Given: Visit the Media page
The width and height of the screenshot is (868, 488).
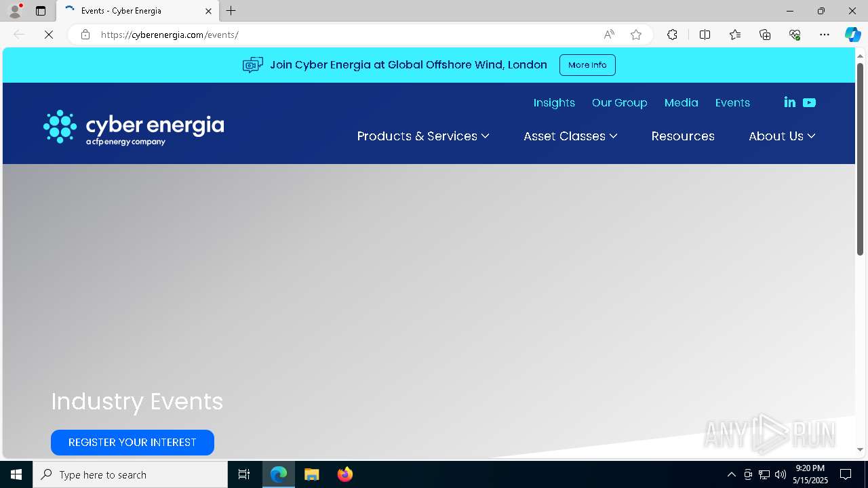Looking at the screenshot, I should point(681,102).
